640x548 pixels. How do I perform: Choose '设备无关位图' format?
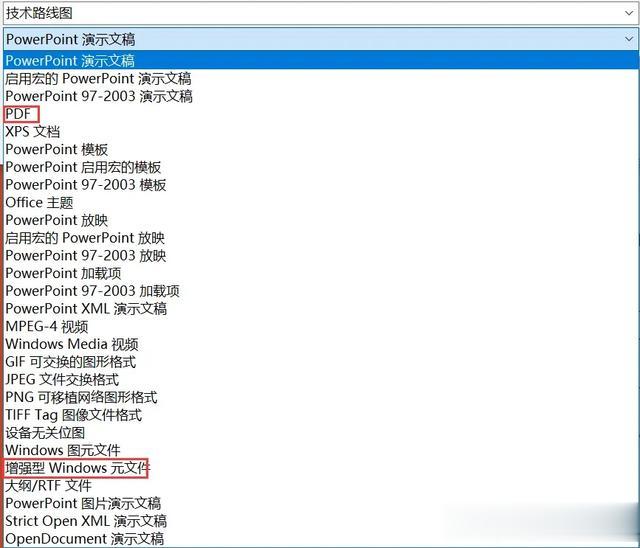point(321,433)
